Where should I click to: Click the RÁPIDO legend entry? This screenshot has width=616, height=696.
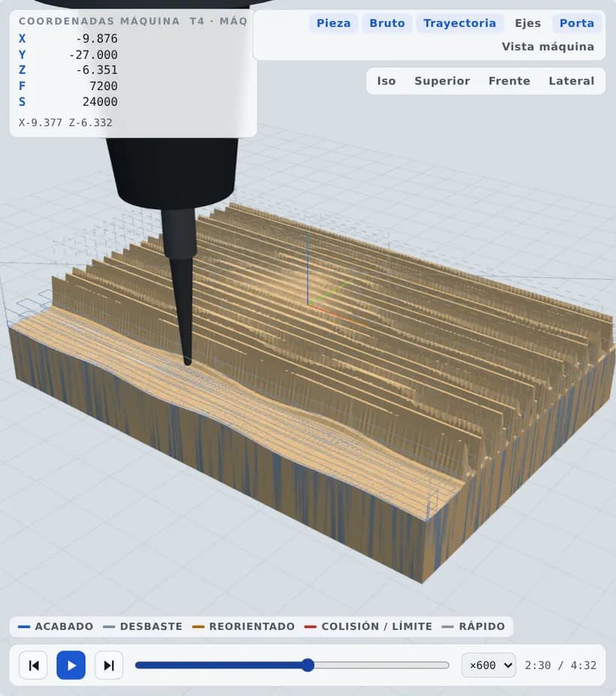473,626
